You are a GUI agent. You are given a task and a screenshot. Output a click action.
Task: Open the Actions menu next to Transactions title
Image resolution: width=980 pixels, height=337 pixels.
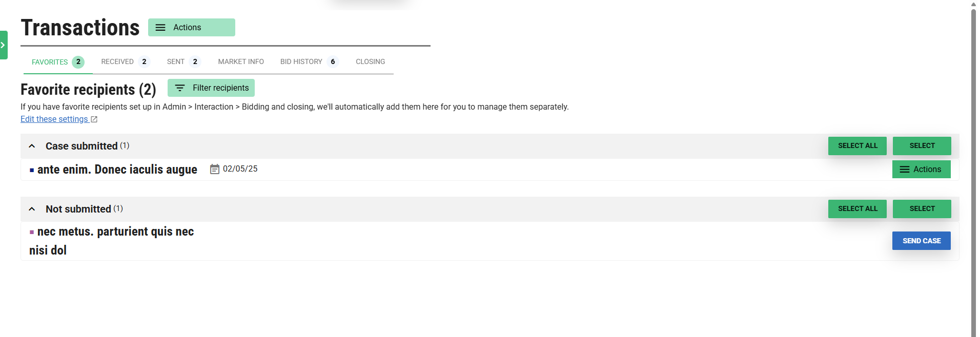pos(191,28)
